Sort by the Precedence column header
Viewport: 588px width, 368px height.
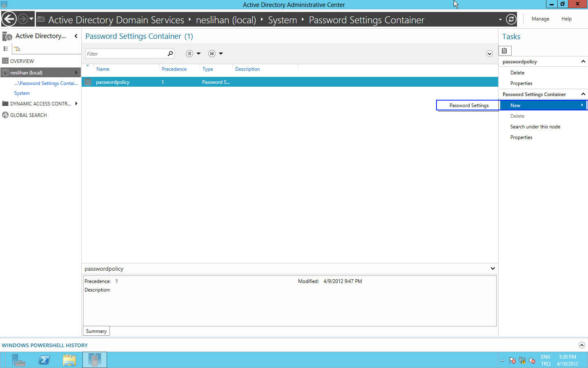pyautogui.click(x=174, y=69)
